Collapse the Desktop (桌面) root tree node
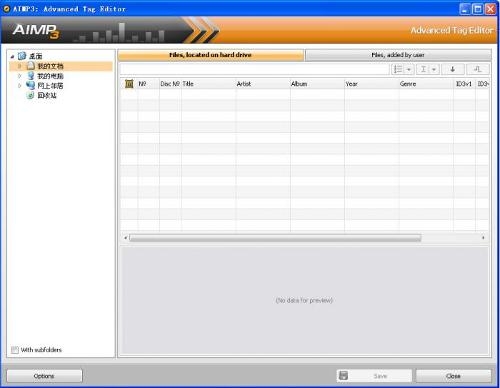 pyautogui.click(x=12, y=56)
